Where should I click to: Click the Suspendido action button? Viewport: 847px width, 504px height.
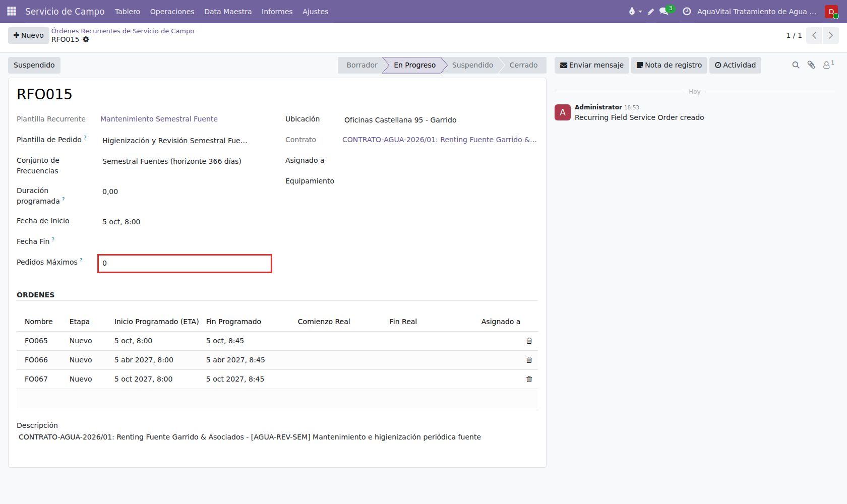click(x=34, y=65)
